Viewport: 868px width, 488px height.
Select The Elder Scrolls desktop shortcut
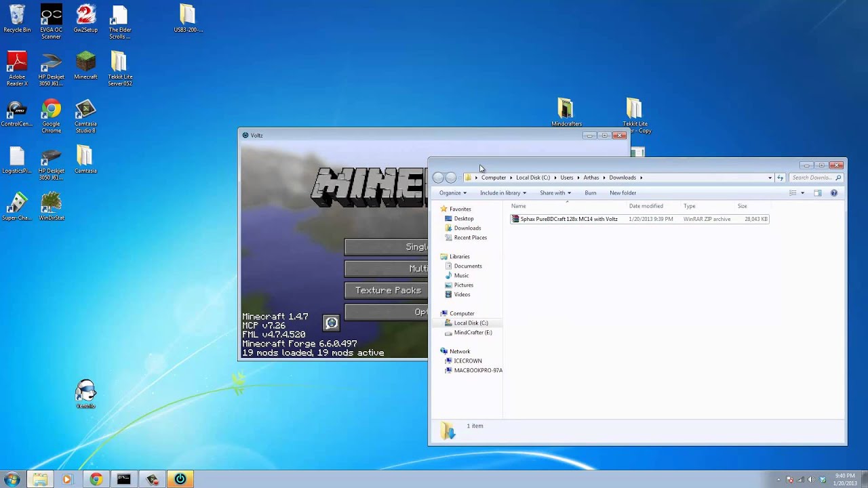(119, 21)
